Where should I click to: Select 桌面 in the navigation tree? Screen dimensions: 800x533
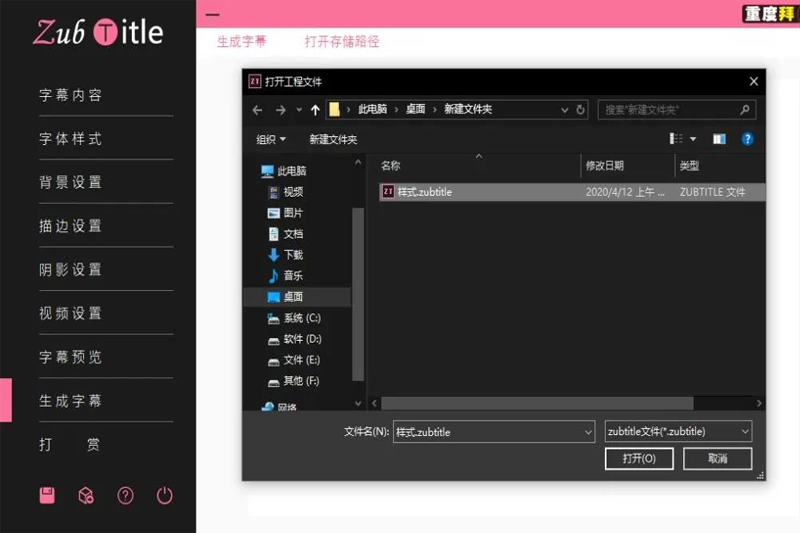[x=285, y=297]
